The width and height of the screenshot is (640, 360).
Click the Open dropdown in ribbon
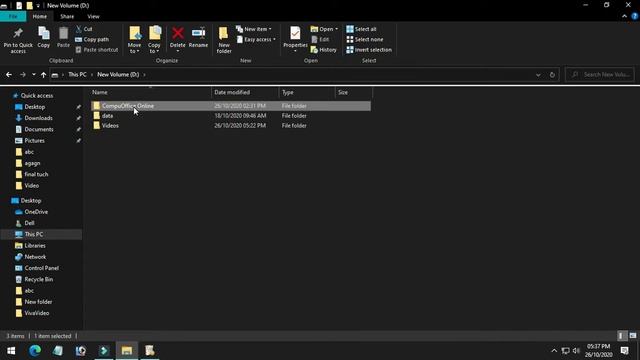[x=324, y=29]
